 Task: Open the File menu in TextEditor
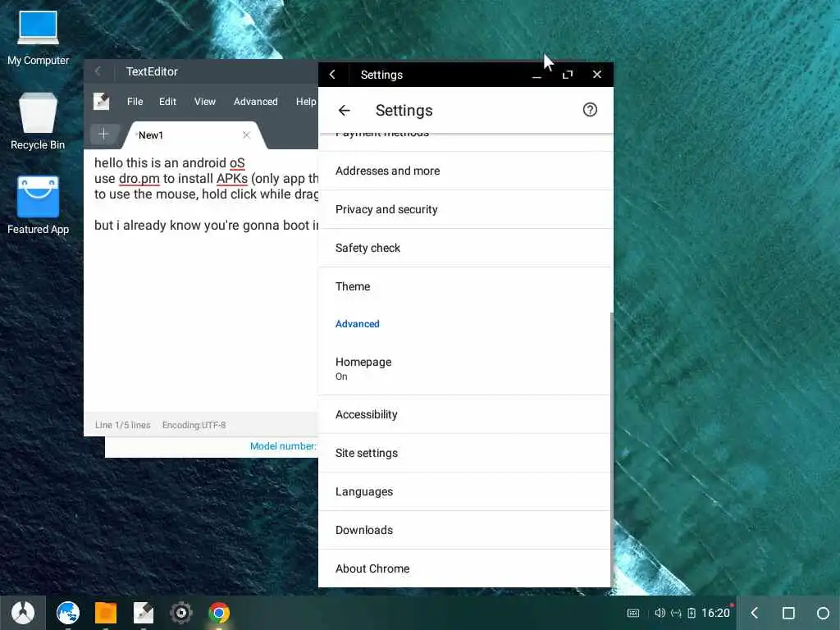(135, 102)
